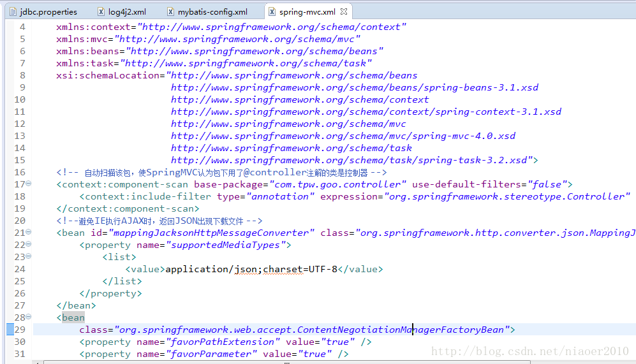Click the SpringMVC controller comment on line 16
Image resolution: width=636 pixels, height=364 pixels.
pyautogui.click(x=221, y=173)
